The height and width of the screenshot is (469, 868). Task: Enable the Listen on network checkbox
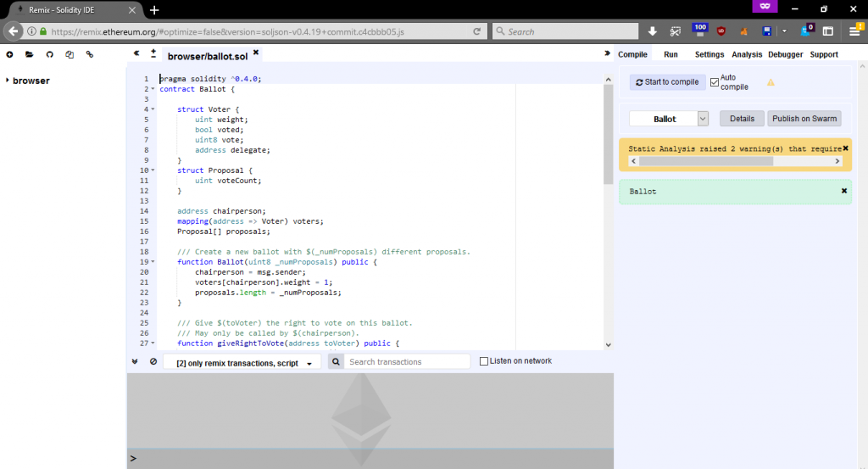484,361
